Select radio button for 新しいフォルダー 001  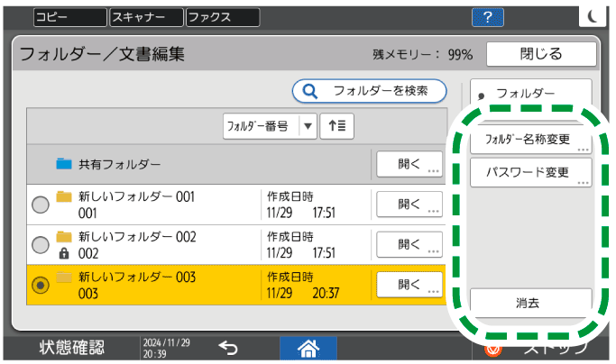tap(40, 205)
